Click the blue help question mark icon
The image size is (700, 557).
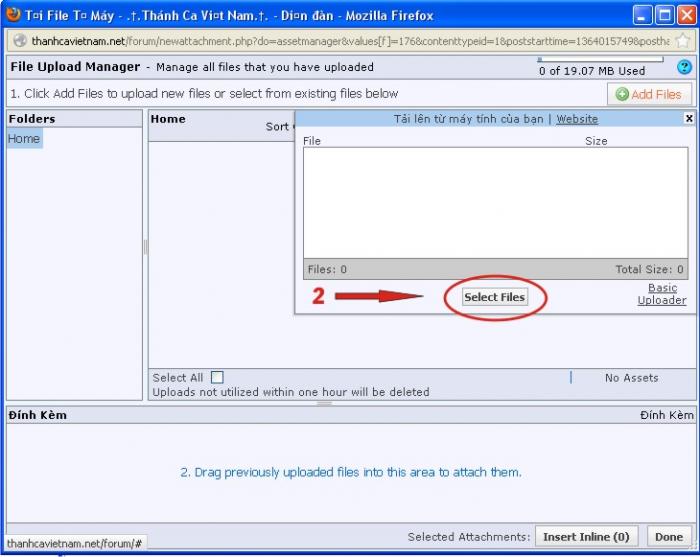[685, 67]
